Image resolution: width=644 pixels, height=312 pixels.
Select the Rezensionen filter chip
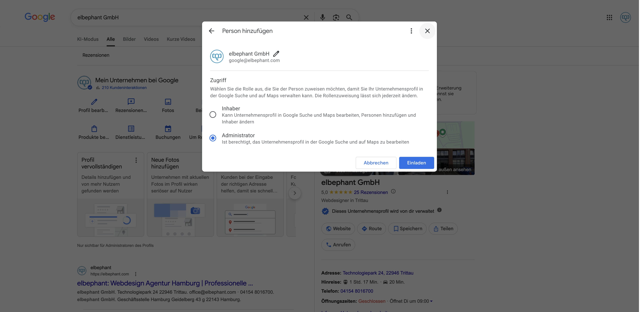(x=96, y=55)
